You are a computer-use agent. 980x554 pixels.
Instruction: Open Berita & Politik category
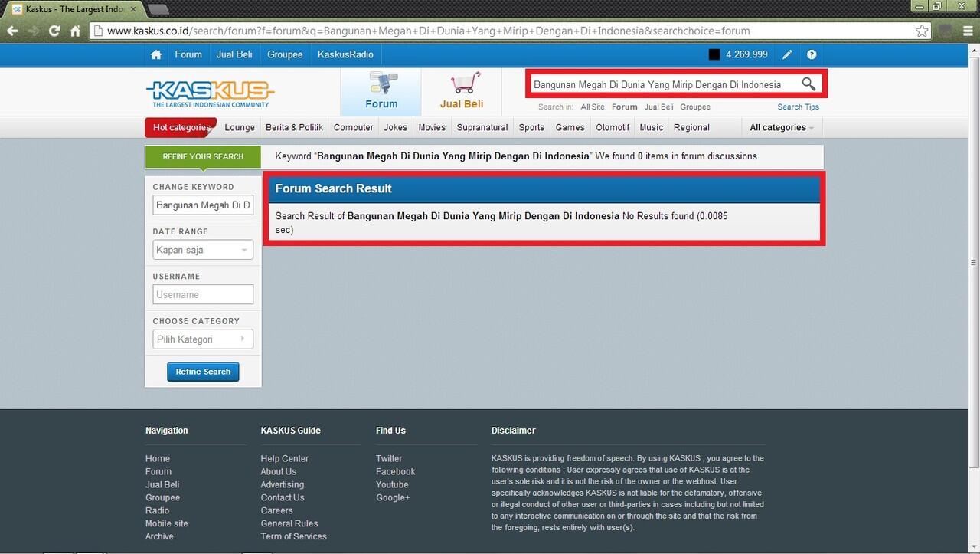294,127
